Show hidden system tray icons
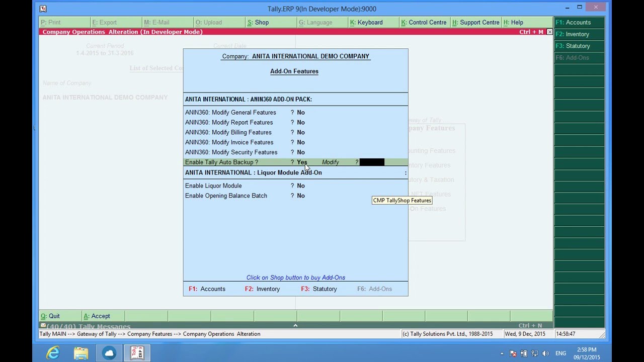644x362 pixels. tap(502, 353)
